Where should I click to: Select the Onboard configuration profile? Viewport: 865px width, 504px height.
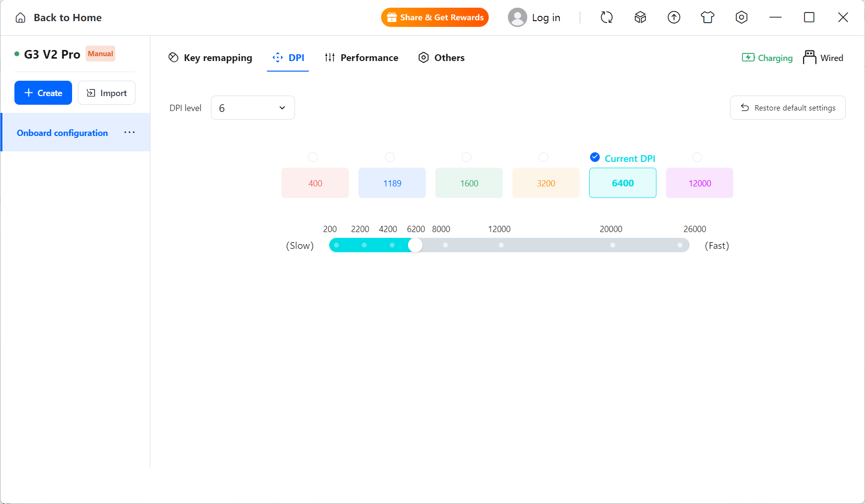click(76, 132)
